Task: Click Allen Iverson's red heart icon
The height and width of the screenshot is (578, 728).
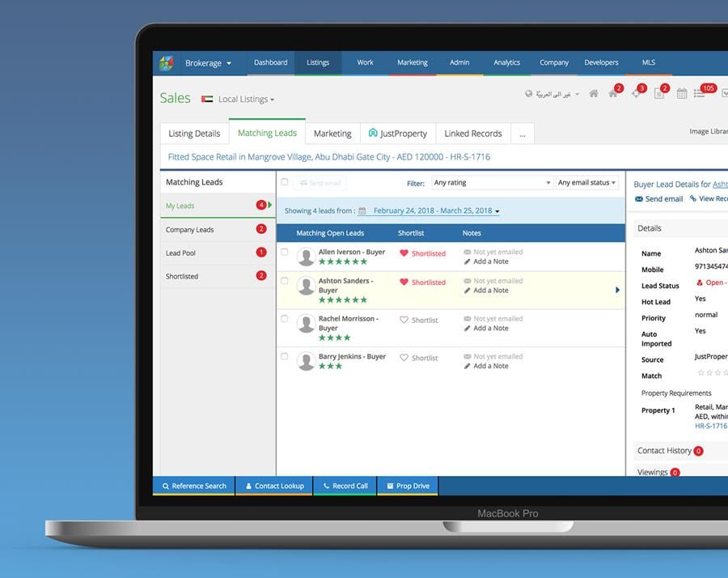Action: [404, 253]
